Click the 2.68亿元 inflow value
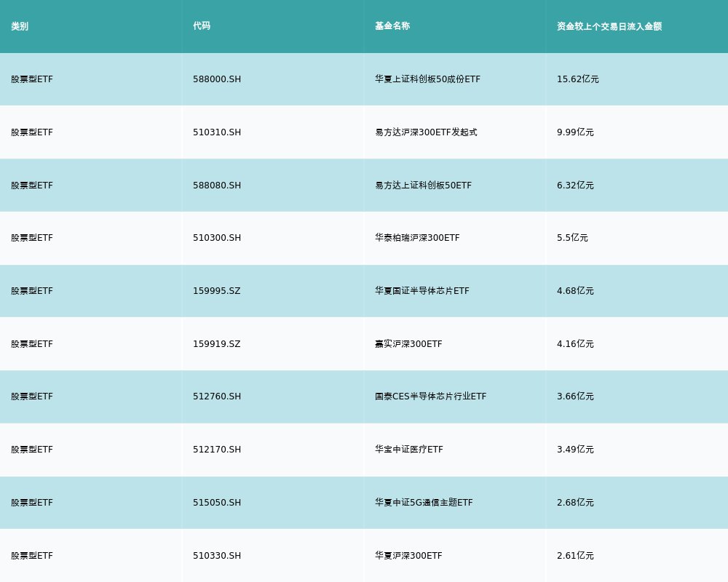 [575, 503]
